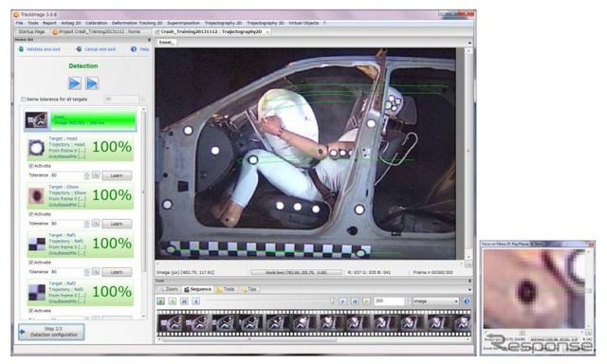Open the Airbag 2D menu
Image resolution: width=607 pixels, height=364 pixels.
click(x=71, y=23)
